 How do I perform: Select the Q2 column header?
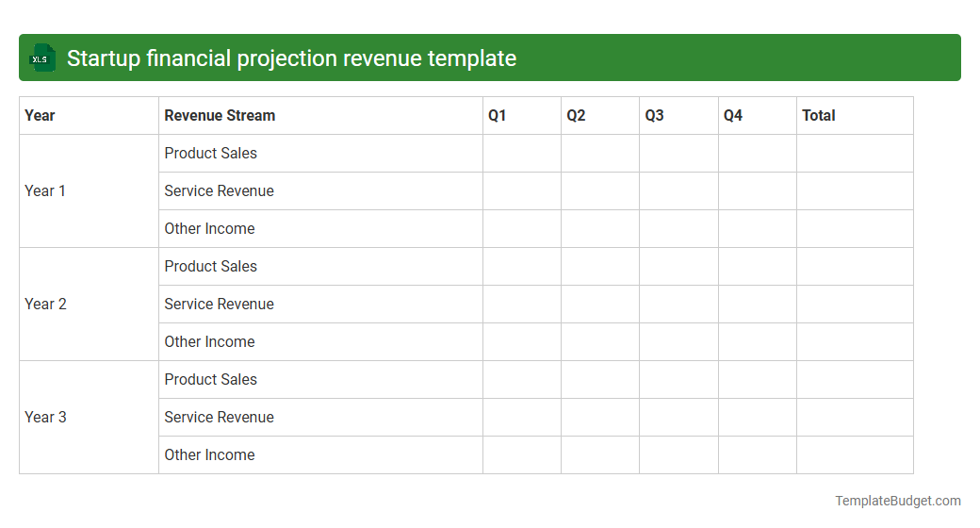(600, 116)
